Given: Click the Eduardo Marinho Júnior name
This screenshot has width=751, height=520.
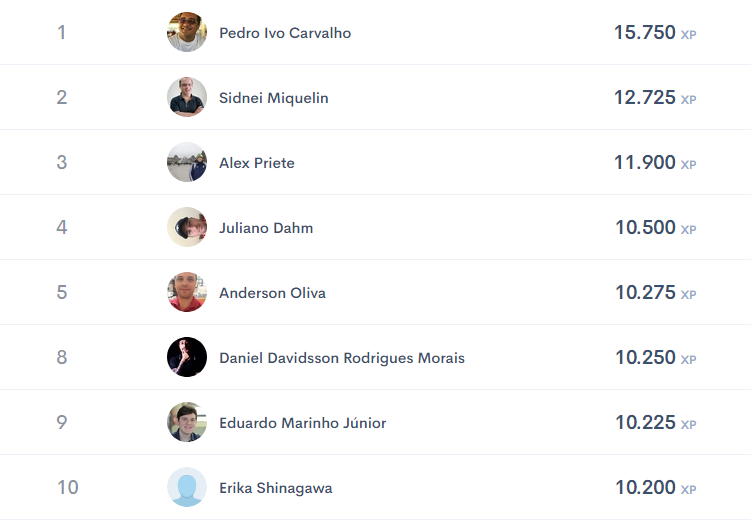Looking at the screenshot, I should tap(303, 423).
